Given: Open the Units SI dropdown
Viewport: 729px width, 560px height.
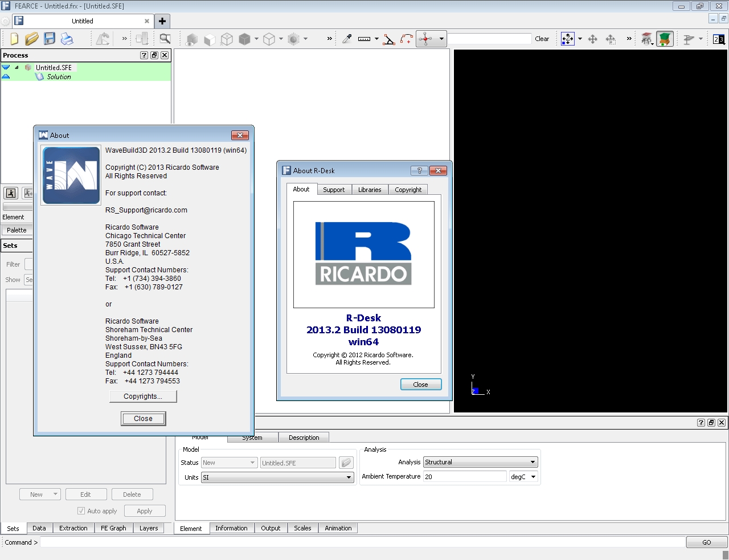Looking at the screenshot, I should [x=349, y=477].
